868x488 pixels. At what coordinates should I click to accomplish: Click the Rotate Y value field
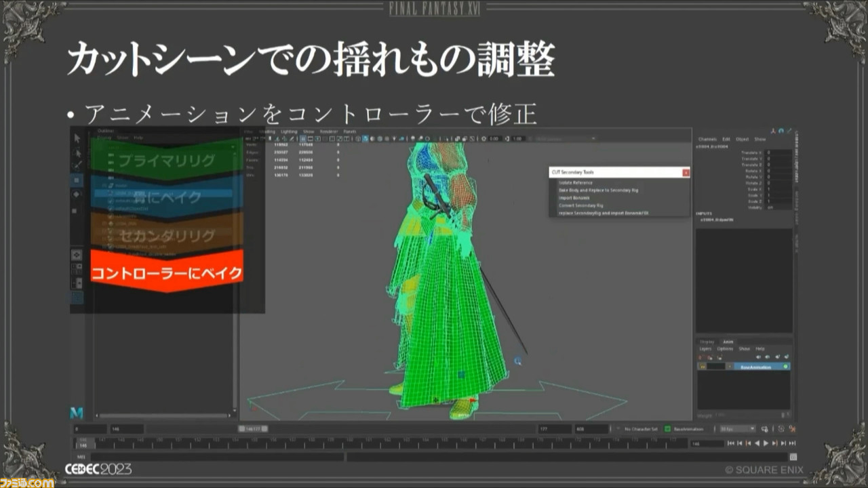coord(778,177)
